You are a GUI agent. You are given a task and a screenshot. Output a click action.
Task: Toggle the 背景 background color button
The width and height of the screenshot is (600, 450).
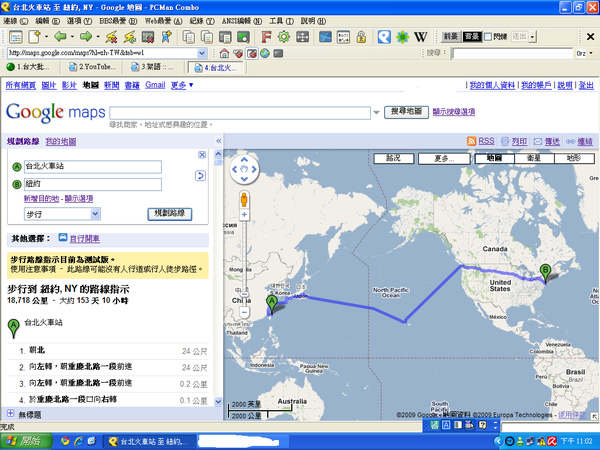point(472,37)
